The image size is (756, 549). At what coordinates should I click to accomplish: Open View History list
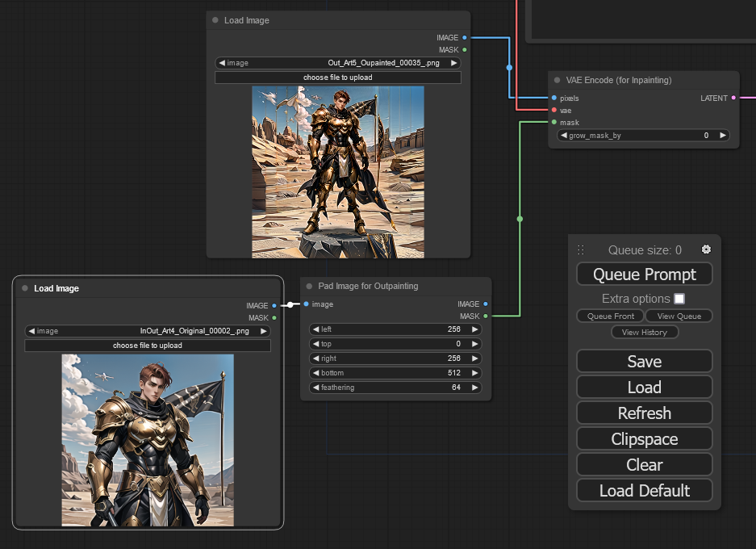click(x=645, y=333)
